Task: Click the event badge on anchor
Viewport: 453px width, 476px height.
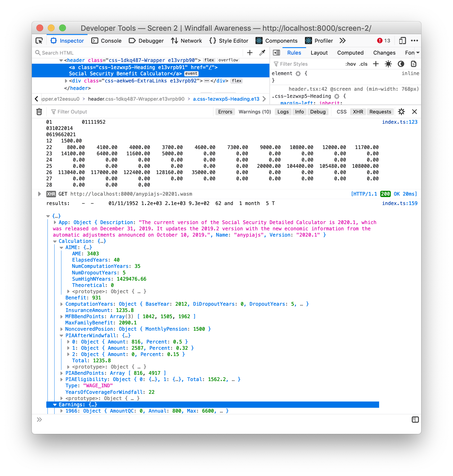Action: click(x=191, y=74)
